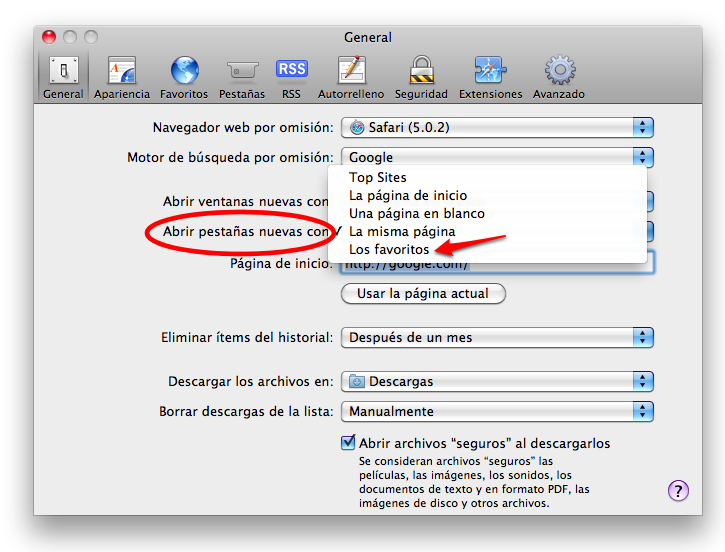Open the Favoritos preferences pane
The image size is (725, 552).
184,77
